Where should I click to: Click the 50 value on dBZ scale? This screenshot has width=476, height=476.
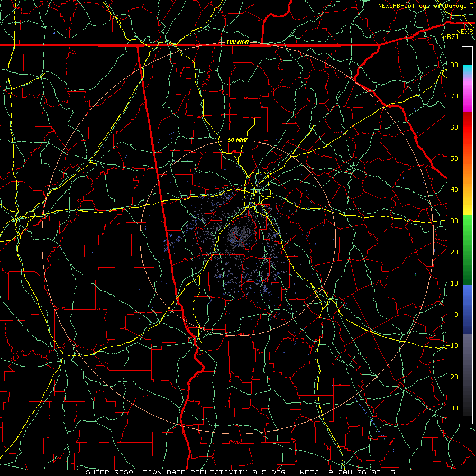(x=454, y=159)
